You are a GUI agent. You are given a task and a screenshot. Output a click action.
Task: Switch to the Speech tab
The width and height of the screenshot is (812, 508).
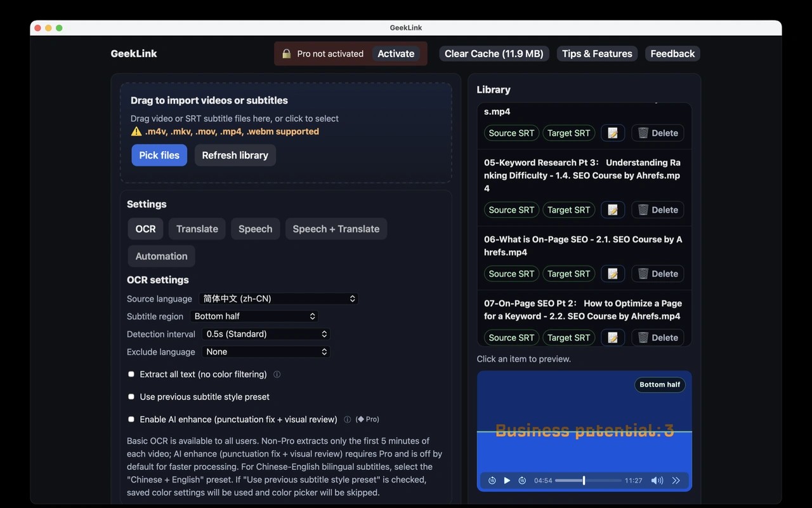(x=255, y=229)
